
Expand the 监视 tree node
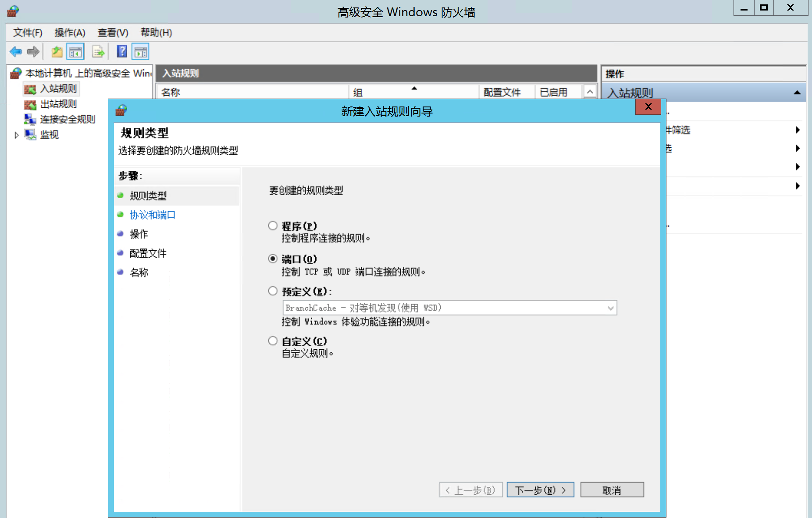(16, 135)
